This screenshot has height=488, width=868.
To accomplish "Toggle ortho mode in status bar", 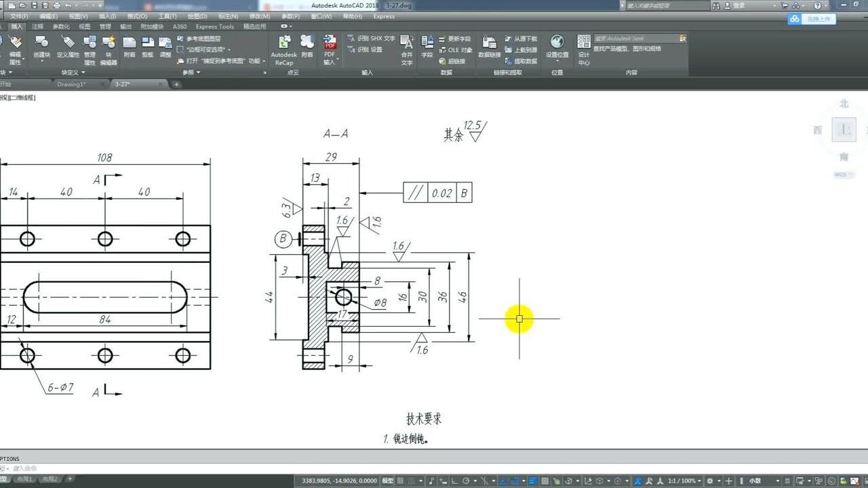I will tap(455, 481).
